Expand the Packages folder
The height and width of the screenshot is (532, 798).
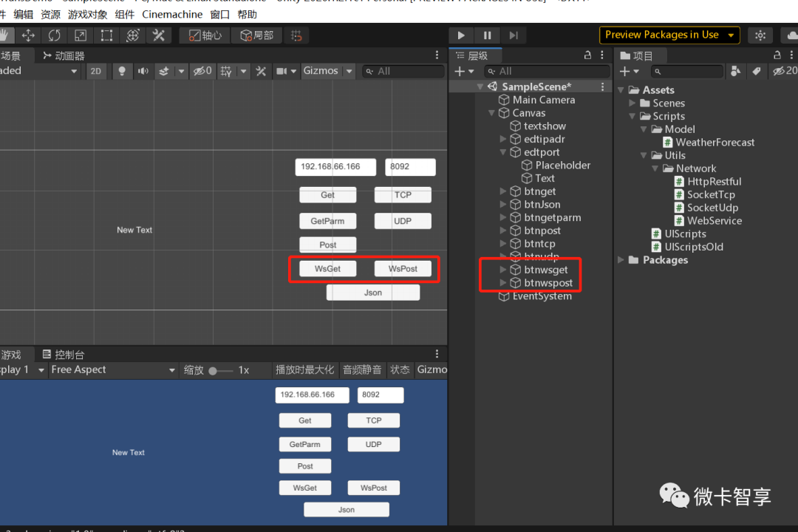click(x=621, y=260)
